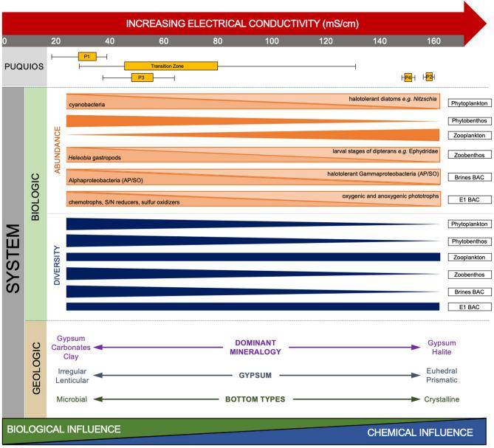This screenshot has height=448, width=494.
Task: Click the vertical SYSTEM sidebar label
Action: pos(13,252)
